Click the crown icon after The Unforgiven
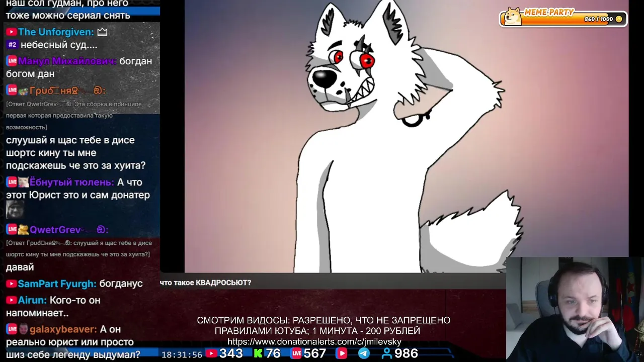644x362 pixels. [x=102, y=32]
